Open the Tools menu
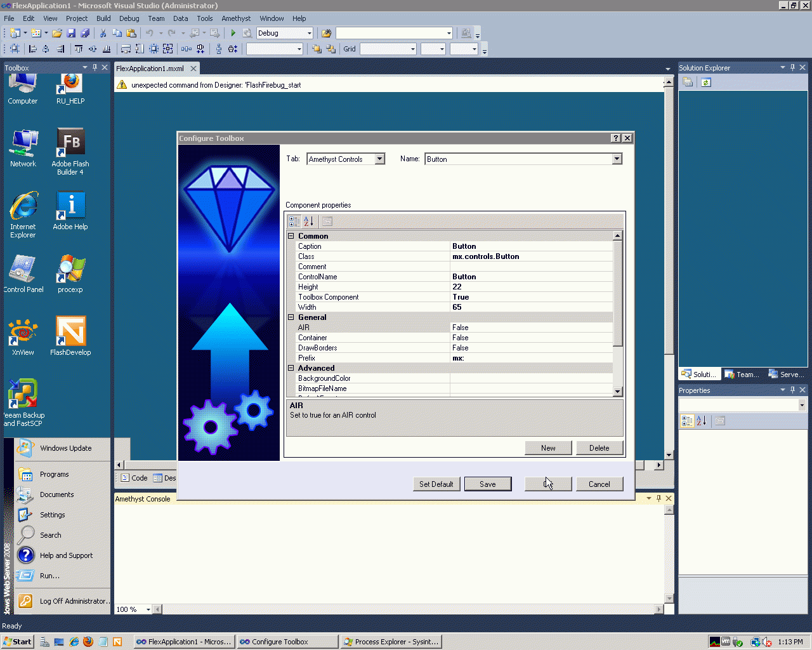This screenshot has width=812, height=650. tap(204, 18)
